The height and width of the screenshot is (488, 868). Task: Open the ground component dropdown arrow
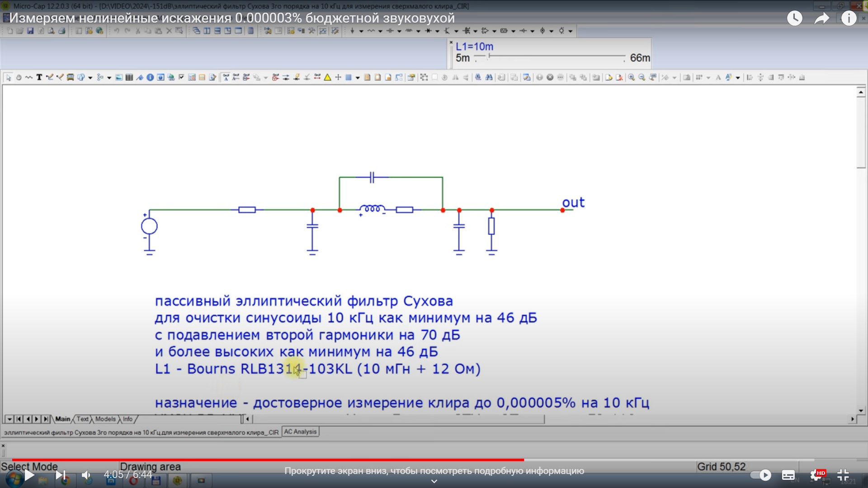(x=361, y=31)
